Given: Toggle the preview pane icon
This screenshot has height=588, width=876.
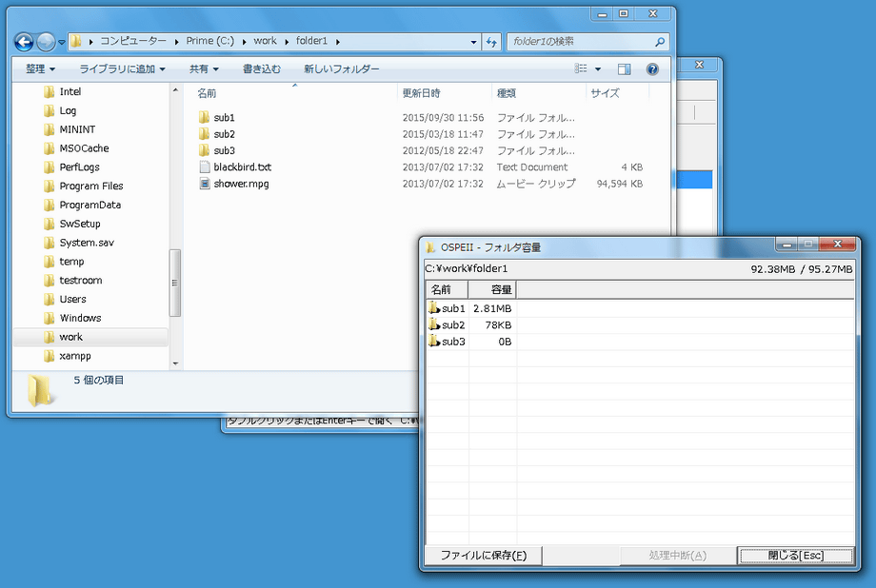Looking at the screenshot, I should tap(625, 69).
